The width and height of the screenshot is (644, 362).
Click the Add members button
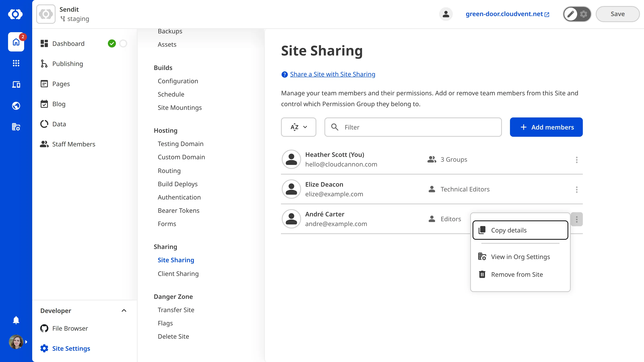546,127
